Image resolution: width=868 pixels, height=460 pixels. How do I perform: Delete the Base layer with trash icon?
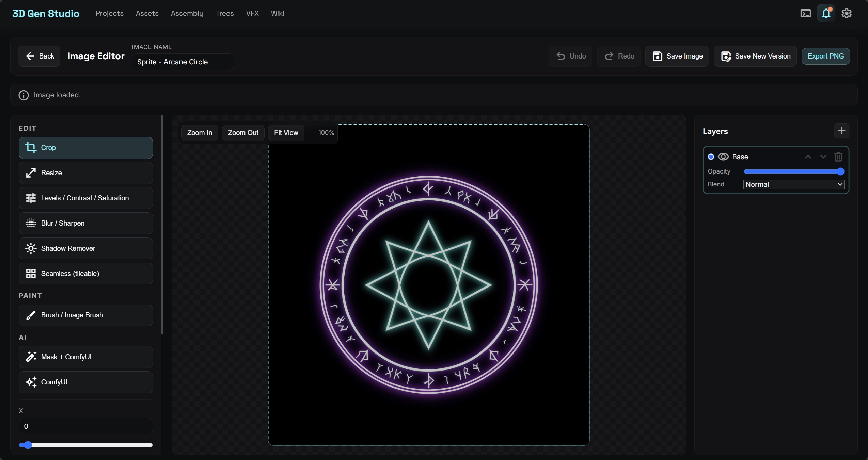click(x=838, y=157)
